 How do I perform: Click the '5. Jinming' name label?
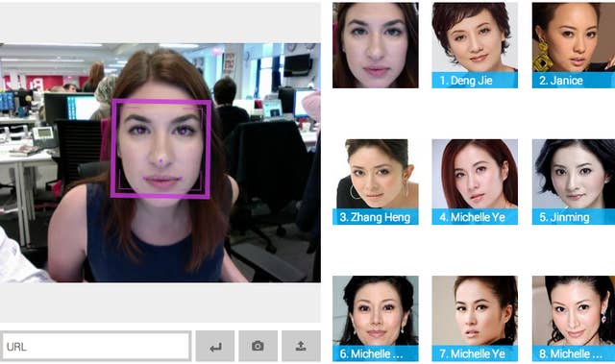coord(564,217)
